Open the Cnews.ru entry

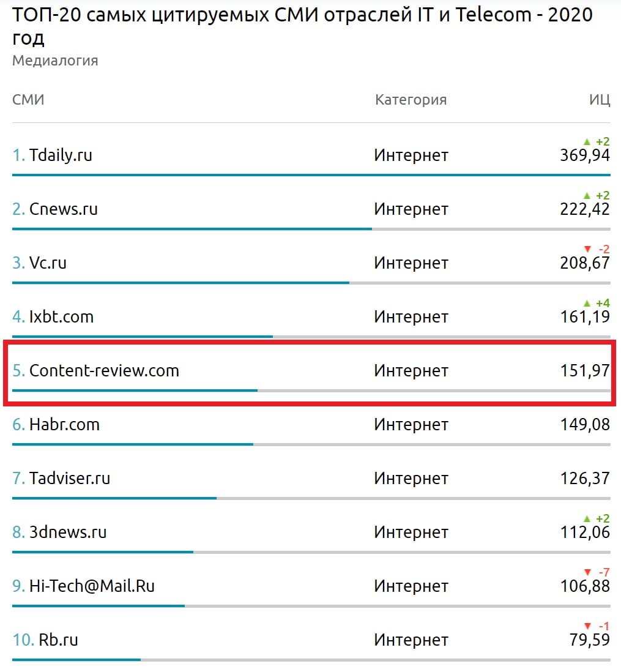(x=64, y=209)
